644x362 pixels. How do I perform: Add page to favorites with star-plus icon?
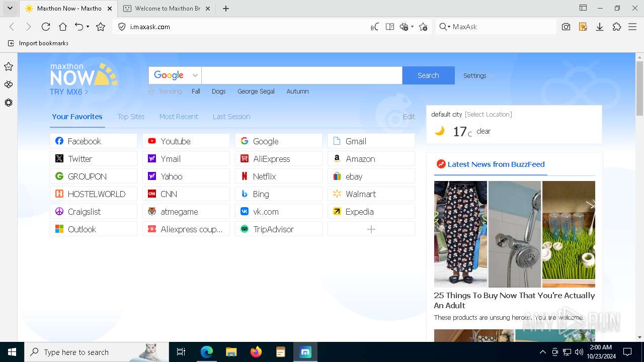pyautogui.click(x=423, y=27)
